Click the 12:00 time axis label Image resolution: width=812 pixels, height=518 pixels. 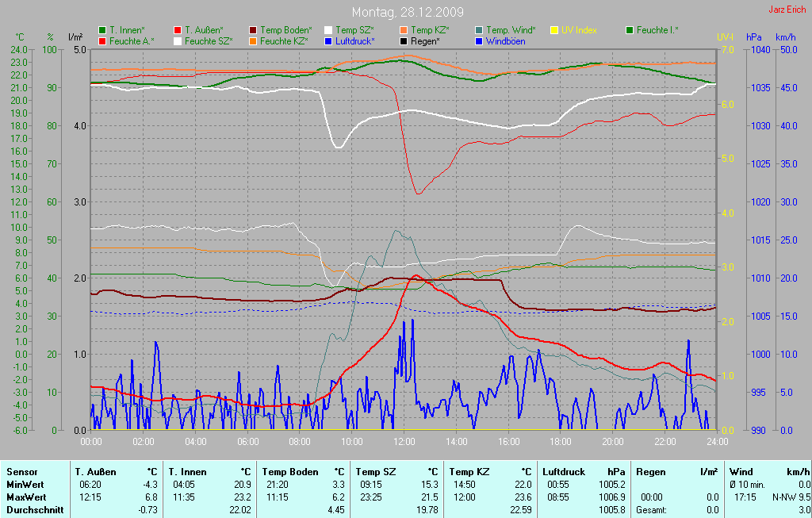coord(404,441)
